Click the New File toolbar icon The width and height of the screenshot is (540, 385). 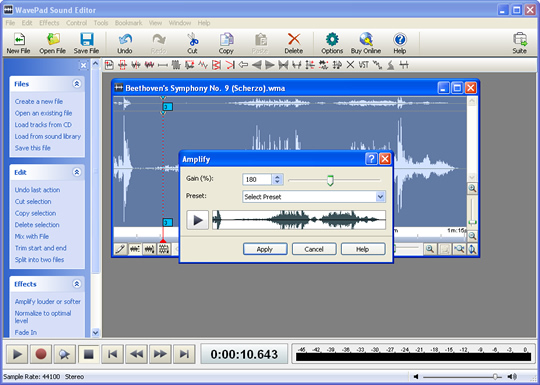coord(19,43)
